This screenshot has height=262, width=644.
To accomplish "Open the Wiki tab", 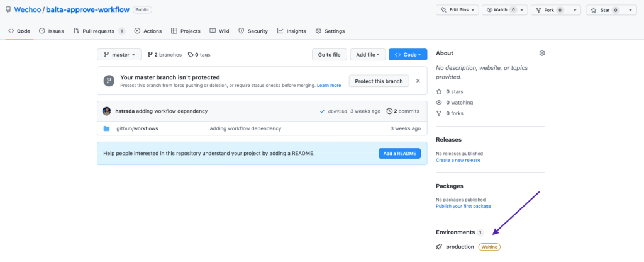I will point(219,31).
